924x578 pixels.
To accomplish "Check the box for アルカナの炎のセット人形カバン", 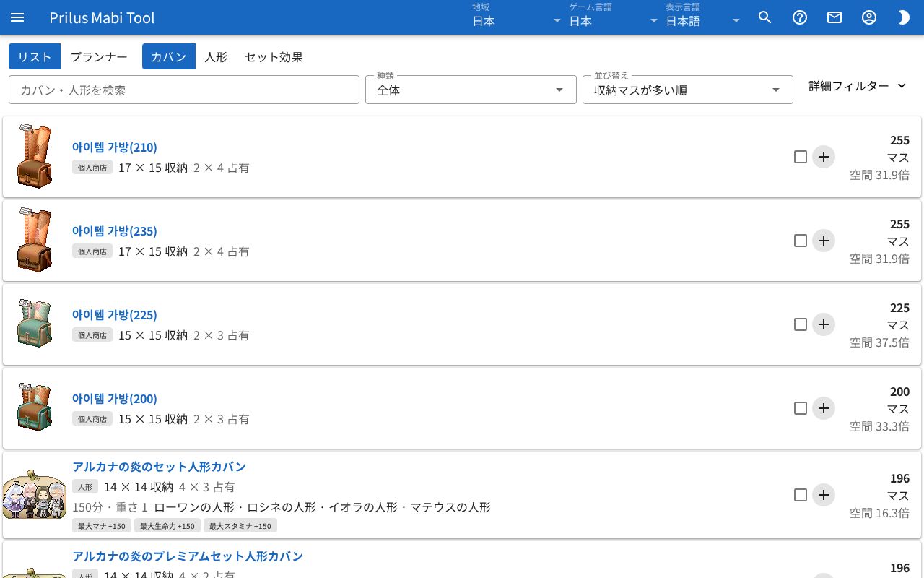I will [x=800, y=495].
